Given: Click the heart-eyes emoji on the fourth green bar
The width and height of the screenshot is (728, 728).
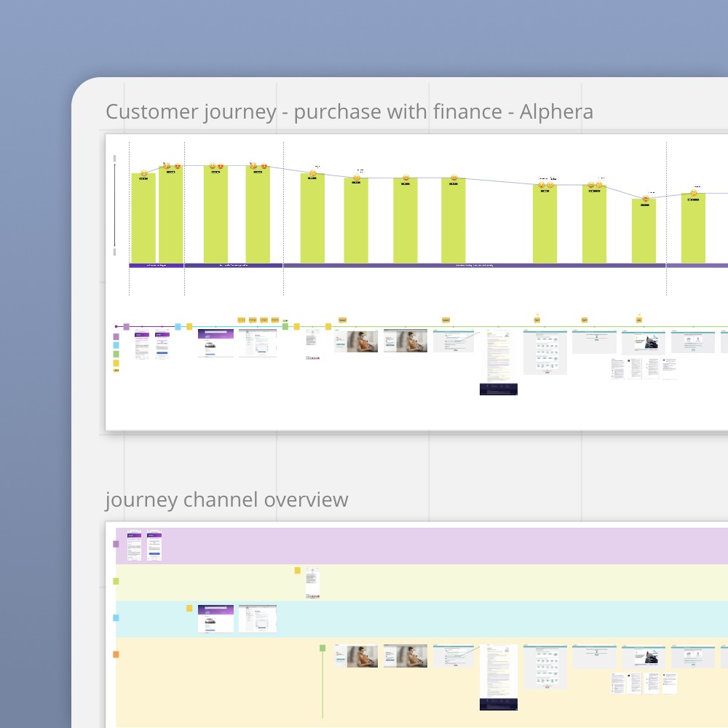Looking at the screenshot, I should pos(264,166).
